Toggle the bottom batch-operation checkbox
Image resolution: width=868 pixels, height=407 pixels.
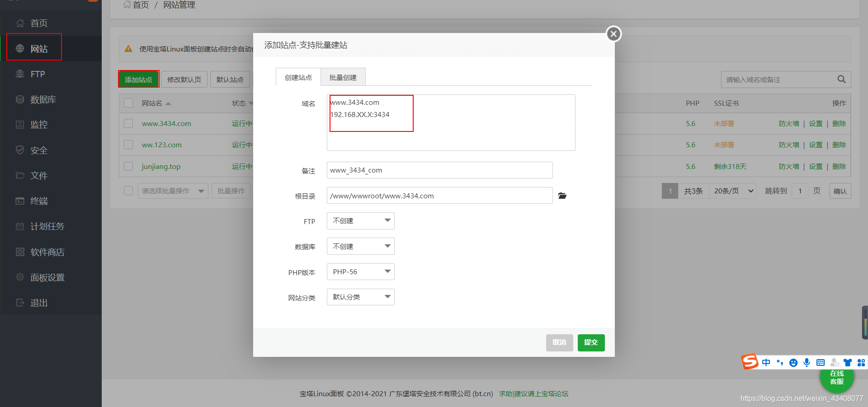coord(128,191)
